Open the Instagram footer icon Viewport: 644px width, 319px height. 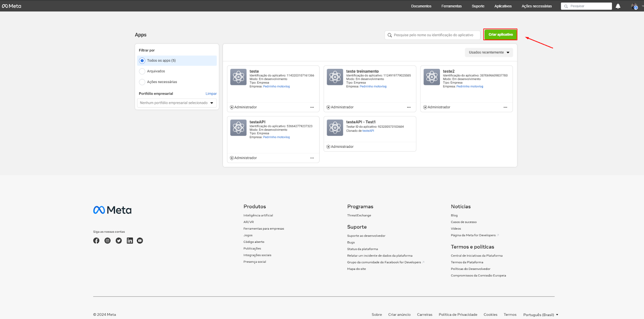click(x=107, y=240)
